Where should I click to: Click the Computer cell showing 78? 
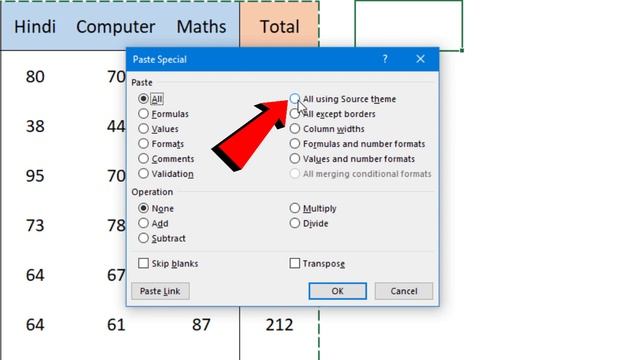[x=116, y=226]
